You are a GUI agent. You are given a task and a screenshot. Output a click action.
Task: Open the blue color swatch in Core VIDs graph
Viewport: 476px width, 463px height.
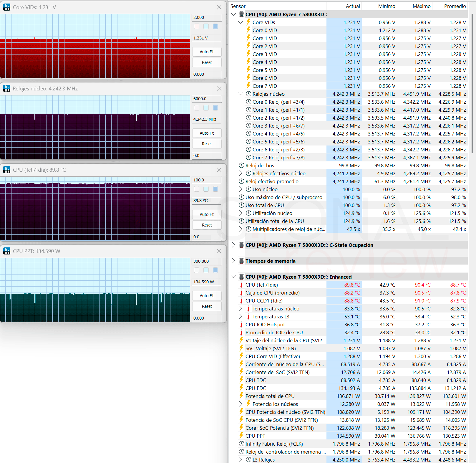coord(215,27)
